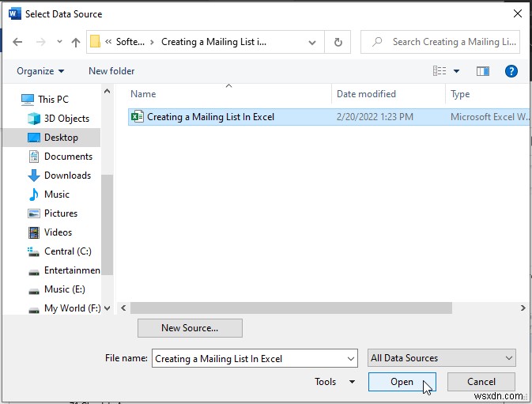532x404 pixels.
Task: Expand the address bar path dropdown
Action: coord(311,43)
